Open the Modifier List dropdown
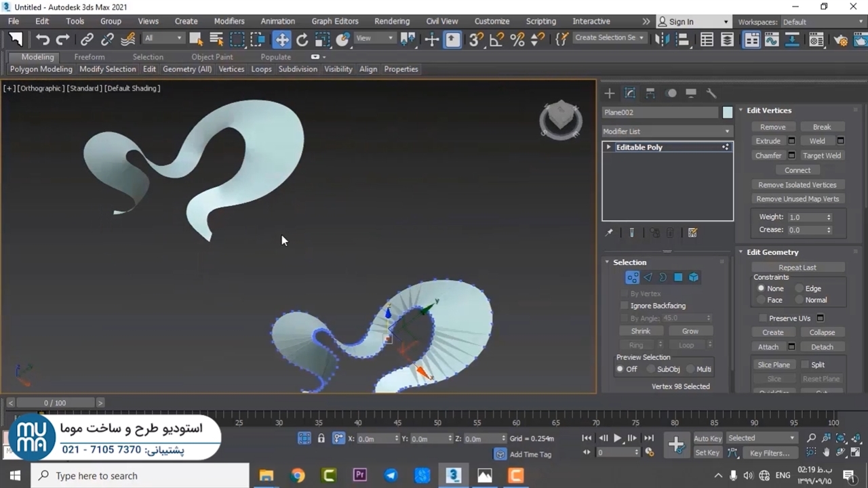 (667, 131)
